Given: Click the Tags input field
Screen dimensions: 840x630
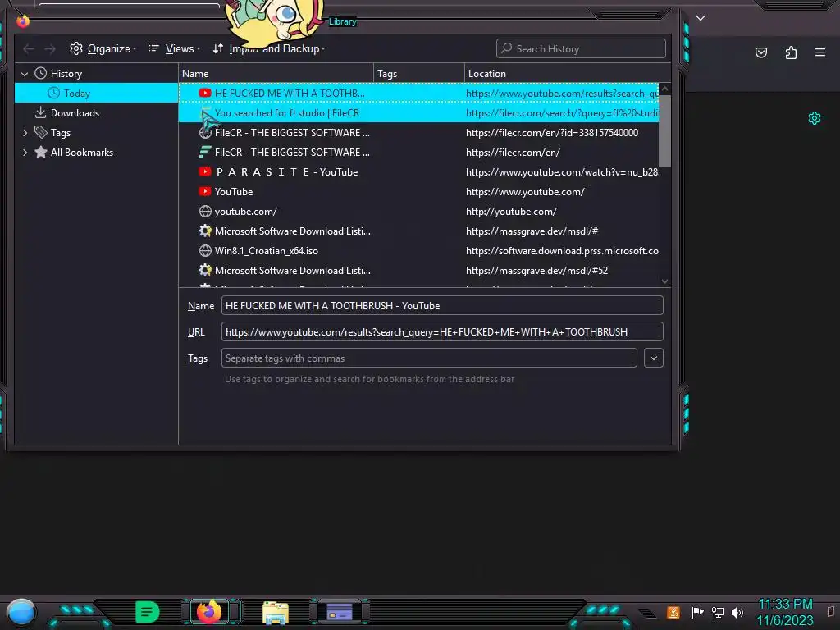Looking at the screenshot, I should coord(429,358).
